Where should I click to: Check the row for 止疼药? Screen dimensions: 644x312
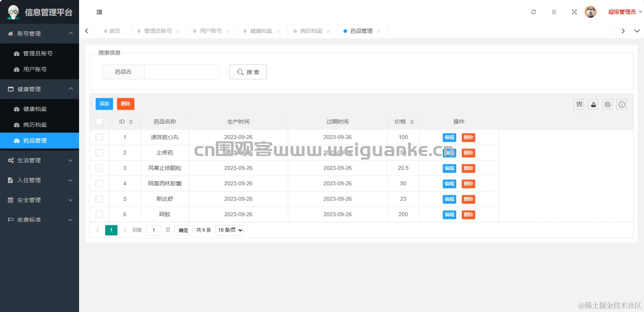pos(99,152)
